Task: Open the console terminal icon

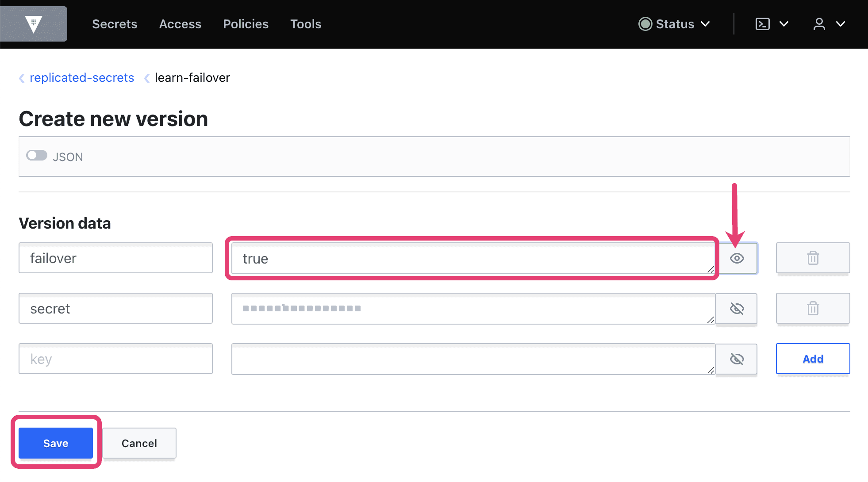Action: click(x=763, y=24)
